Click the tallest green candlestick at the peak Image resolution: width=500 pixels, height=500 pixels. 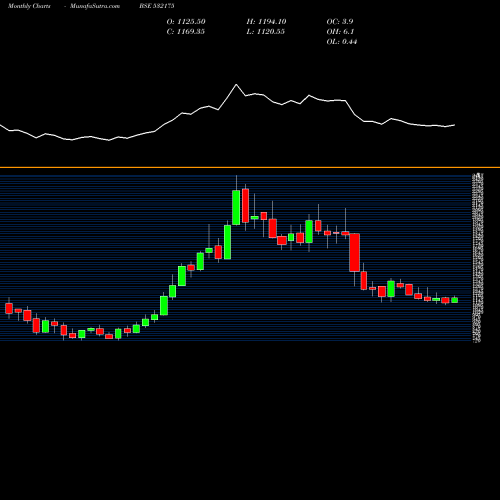click(x=236, y=207)
